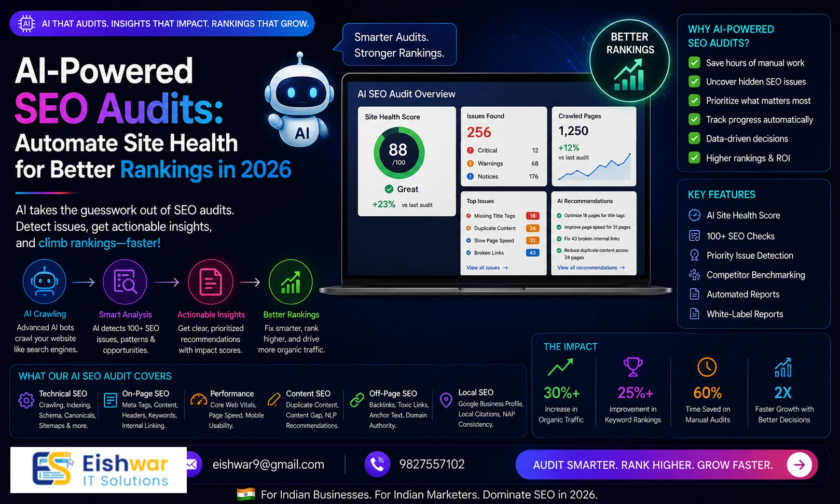Click the AI robot mascot
Image resolution: width=840 pixels, height=504 pixels.
(299, 100)
